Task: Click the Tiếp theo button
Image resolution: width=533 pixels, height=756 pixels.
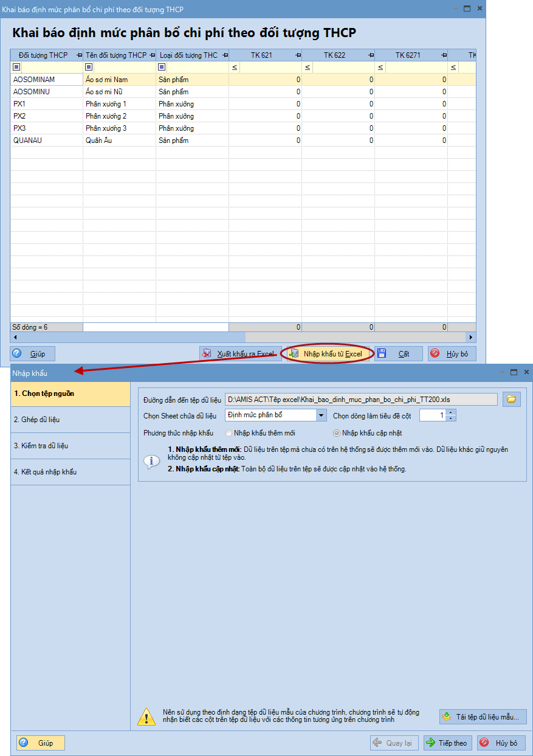Action: [447, 743]
